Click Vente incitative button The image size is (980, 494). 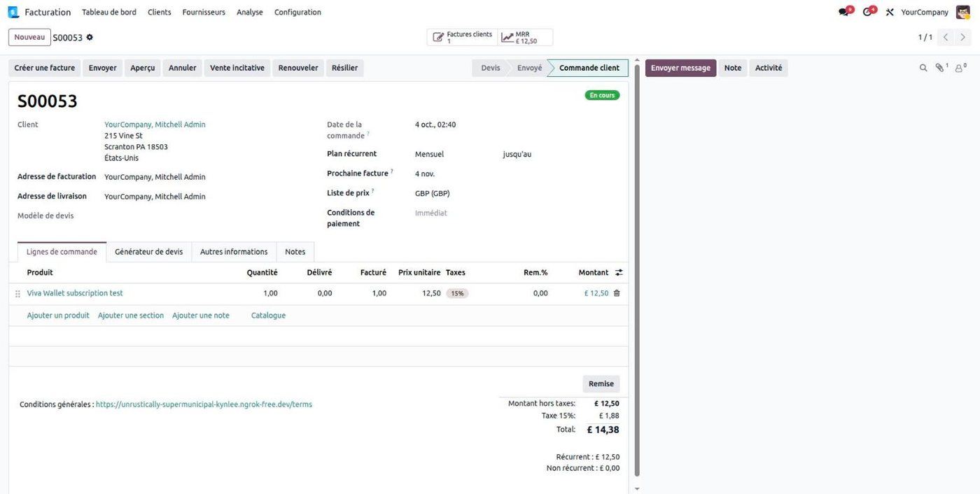(x=237, y=68)
